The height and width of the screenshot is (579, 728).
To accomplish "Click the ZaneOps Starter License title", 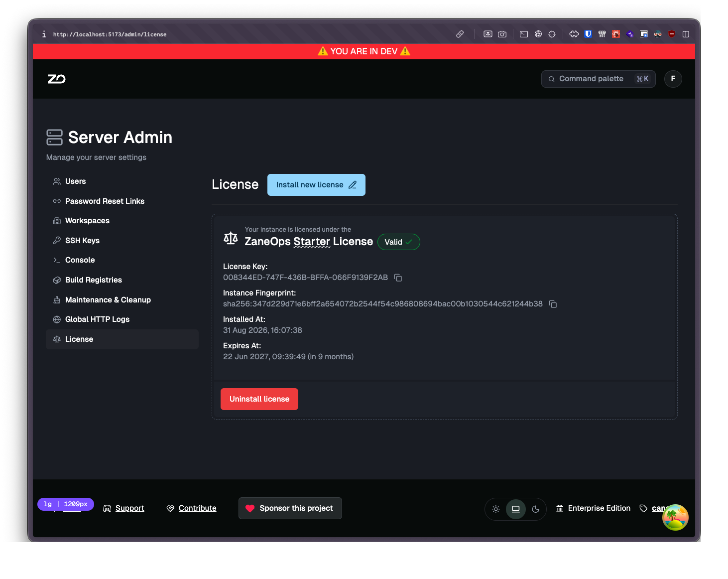I will 309,242.
